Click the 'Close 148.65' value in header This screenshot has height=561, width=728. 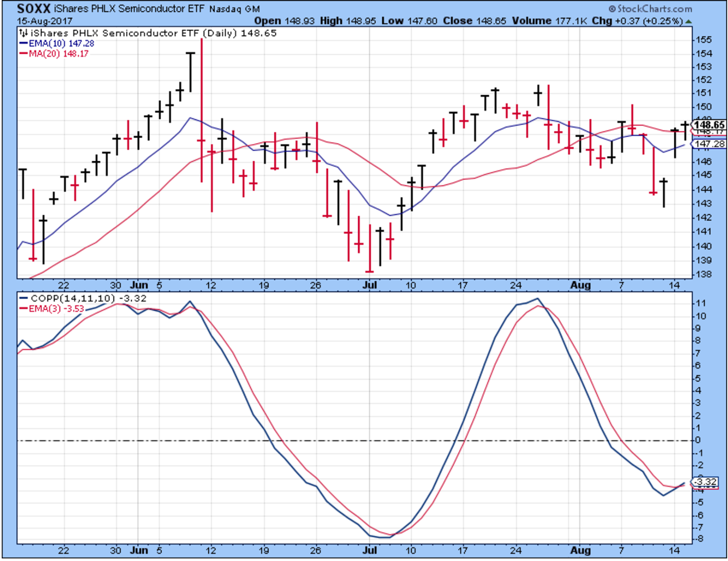pos(475,21)
